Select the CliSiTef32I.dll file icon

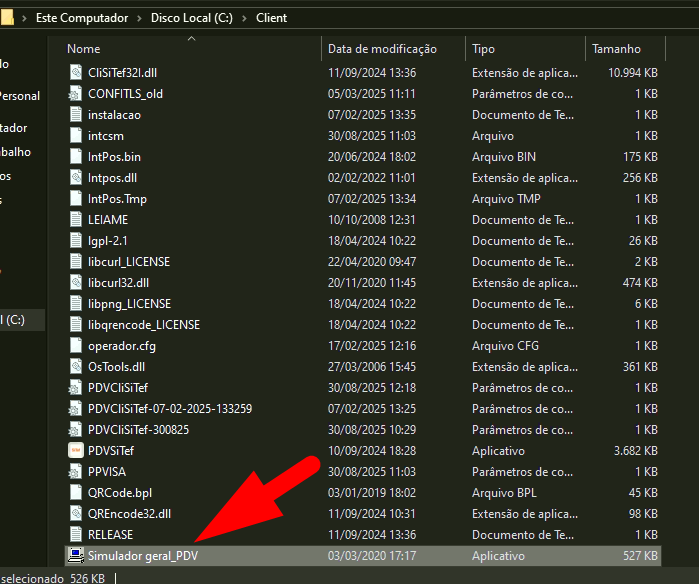tap(76, 73)
